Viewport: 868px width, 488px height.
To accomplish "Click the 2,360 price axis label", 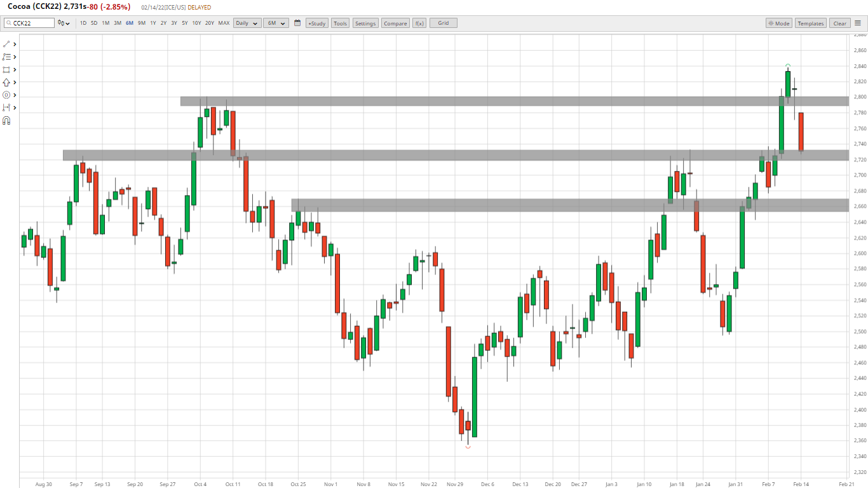I will click(x=860, y=441).
